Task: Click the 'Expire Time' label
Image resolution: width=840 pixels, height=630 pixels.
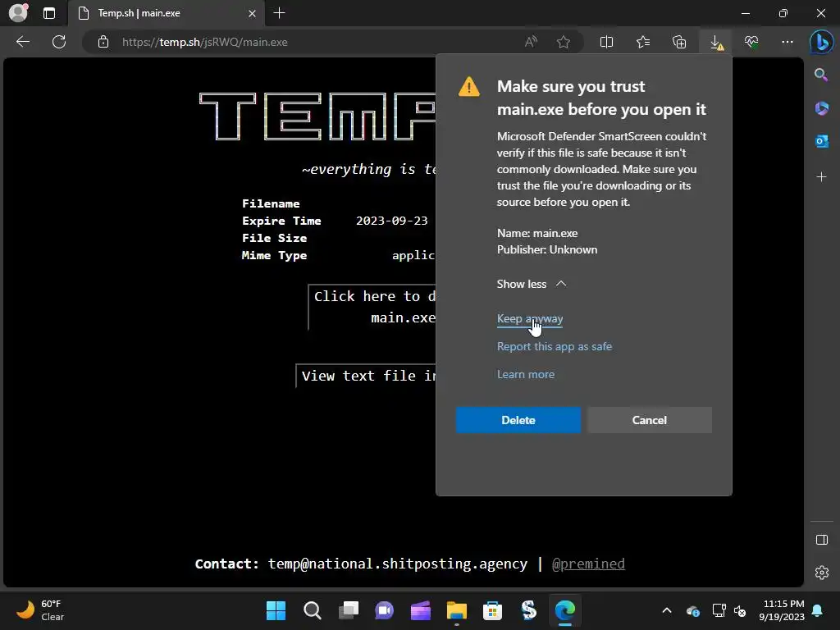Action: tap(281, 221)
